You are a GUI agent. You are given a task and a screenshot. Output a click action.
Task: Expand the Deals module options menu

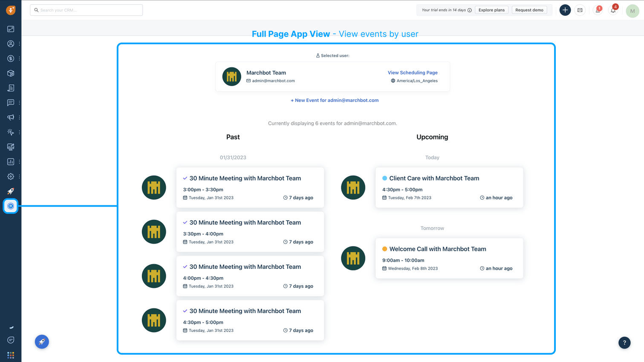click(x=19, y=58)
